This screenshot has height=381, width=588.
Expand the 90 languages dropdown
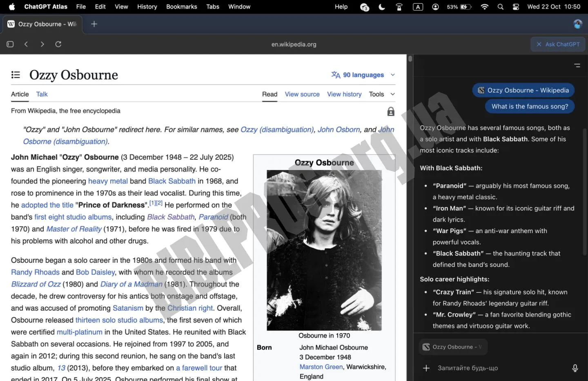(x=363, y=75)
